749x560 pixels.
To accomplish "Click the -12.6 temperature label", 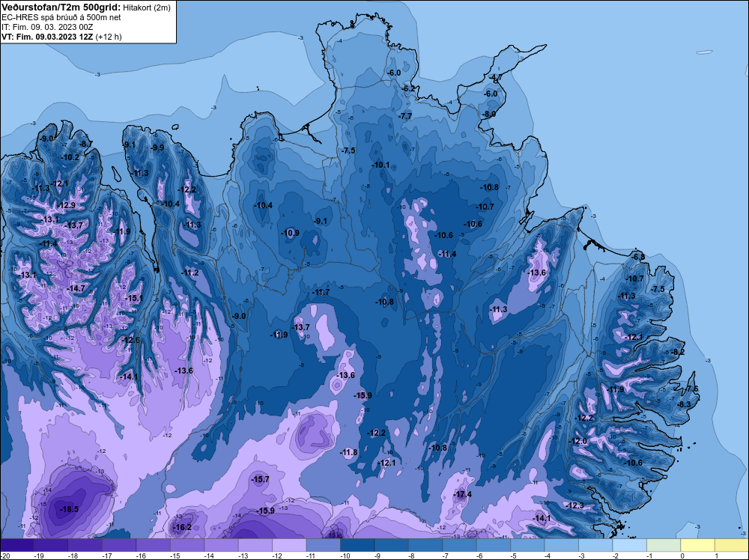I will (131, 340).
